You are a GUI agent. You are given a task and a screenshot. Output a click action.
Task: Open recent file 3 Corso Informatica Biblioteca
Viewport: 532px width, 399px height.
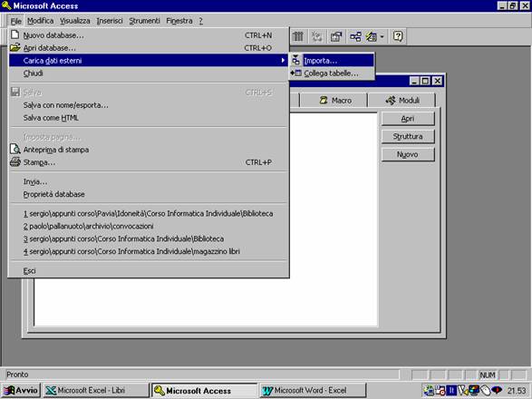pos(149,238)
